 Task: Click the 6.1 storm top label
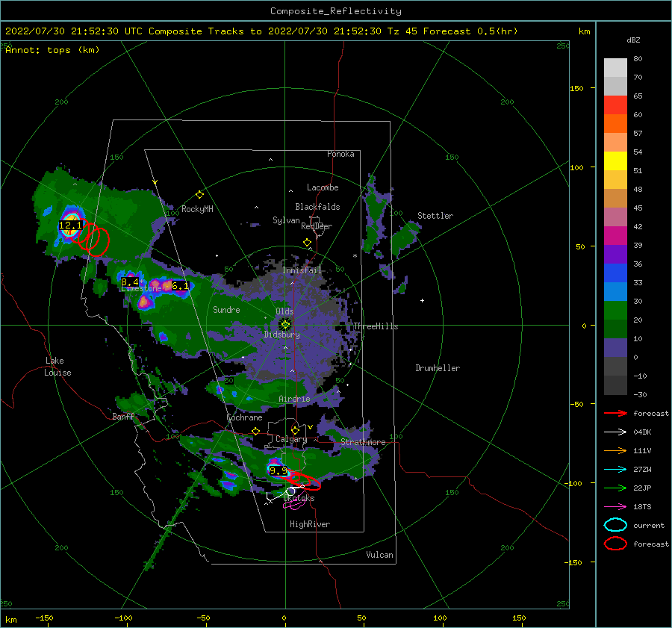pyautogui.click(x=180, y=285)
